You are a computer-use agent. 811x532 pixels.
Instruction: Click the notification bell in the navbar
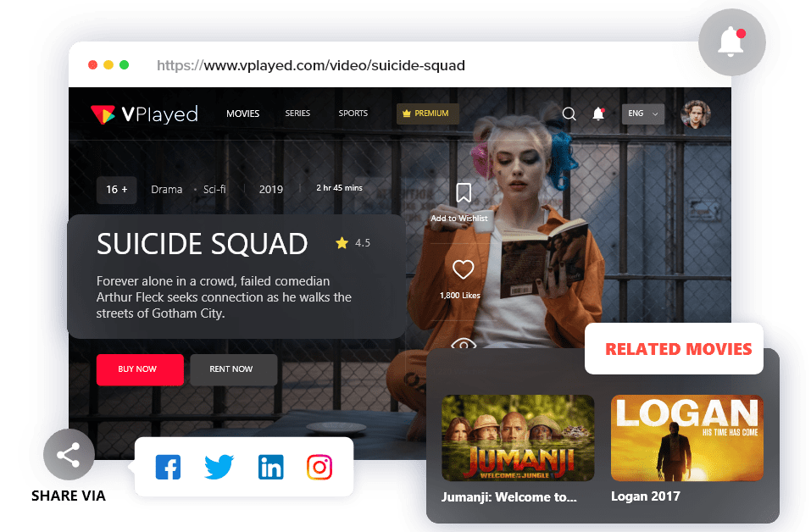pos(598,114)
